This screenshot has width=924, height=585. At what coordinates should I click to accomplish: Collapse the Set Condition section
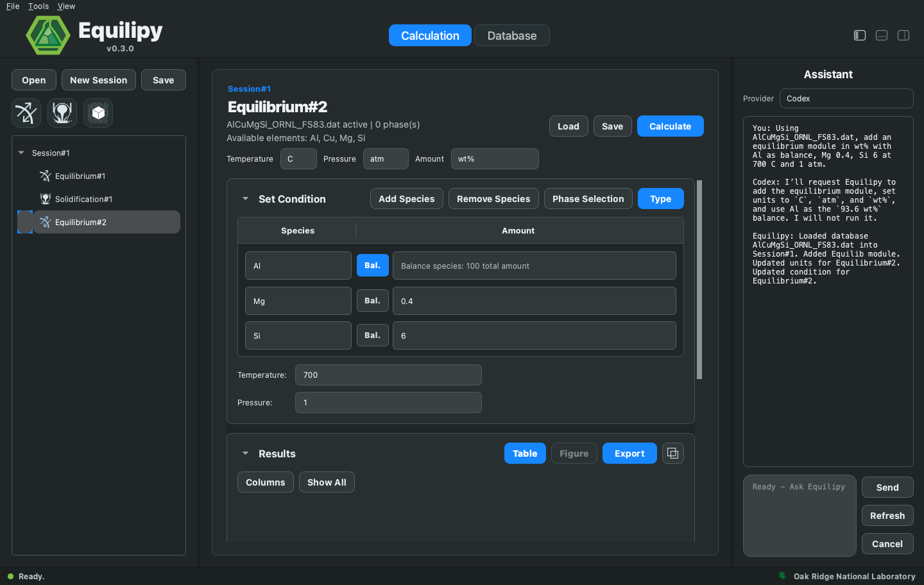coord(245,199)
